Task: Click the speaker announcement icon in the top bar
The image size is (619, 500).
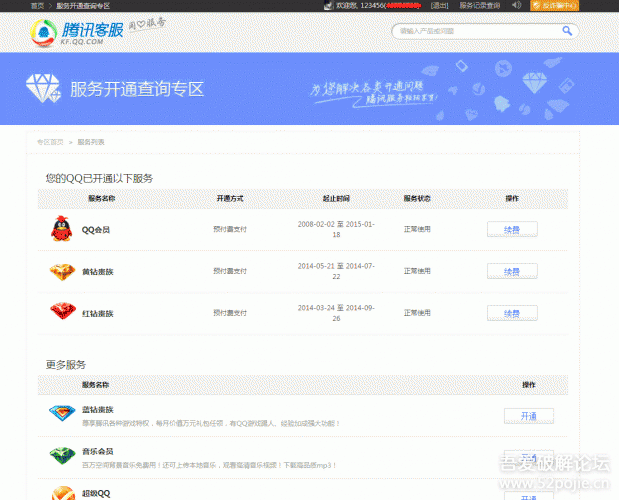Action: pyautogui.click(x=516, y=5)
